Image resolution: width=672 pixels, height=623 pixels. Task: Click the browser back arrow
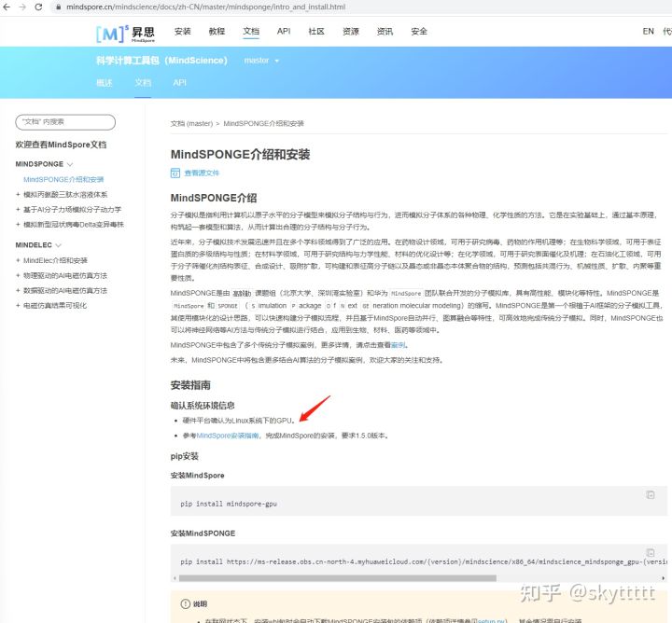(x=7, y=7)
